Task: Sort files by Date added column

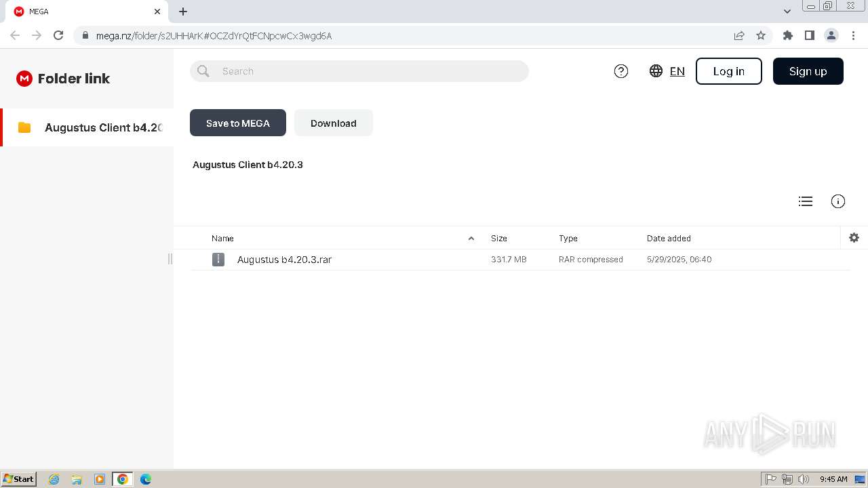Action: (669, 239)
